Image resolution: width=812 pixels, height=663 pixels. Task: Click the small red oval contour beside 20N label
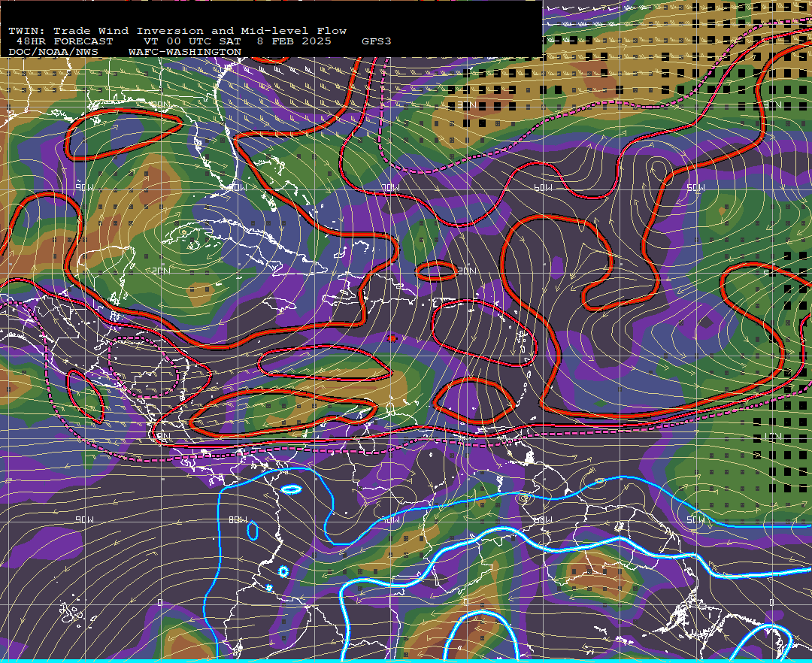point(436,271)
